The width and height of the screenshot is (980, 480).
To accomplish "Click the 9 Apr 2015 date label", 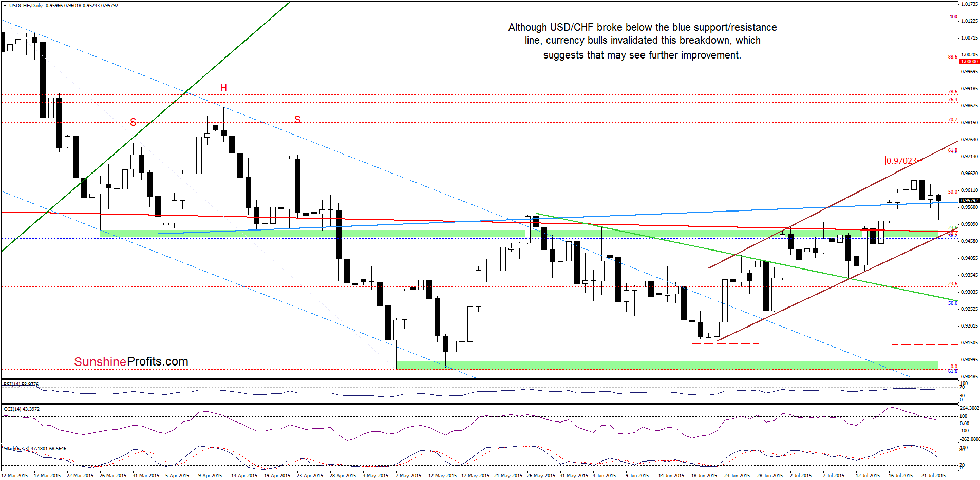I will (210, 476).
